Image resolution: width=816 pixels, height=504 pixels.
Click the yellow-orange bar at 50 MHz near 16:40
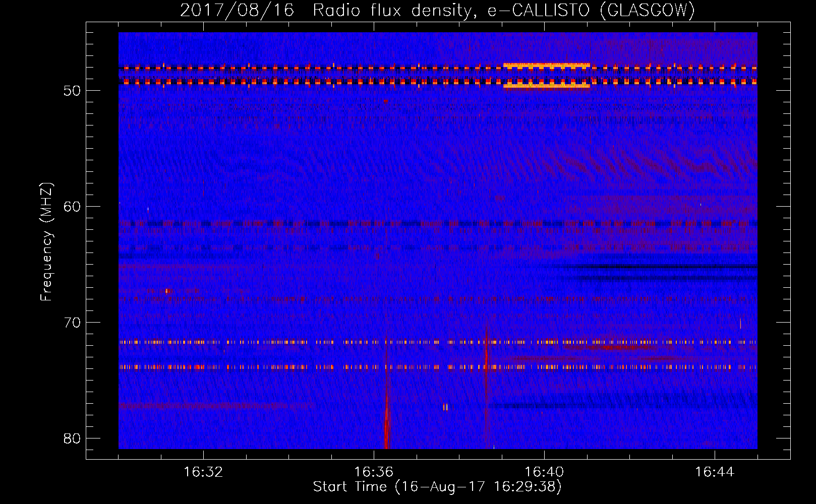tap(547, 86)
